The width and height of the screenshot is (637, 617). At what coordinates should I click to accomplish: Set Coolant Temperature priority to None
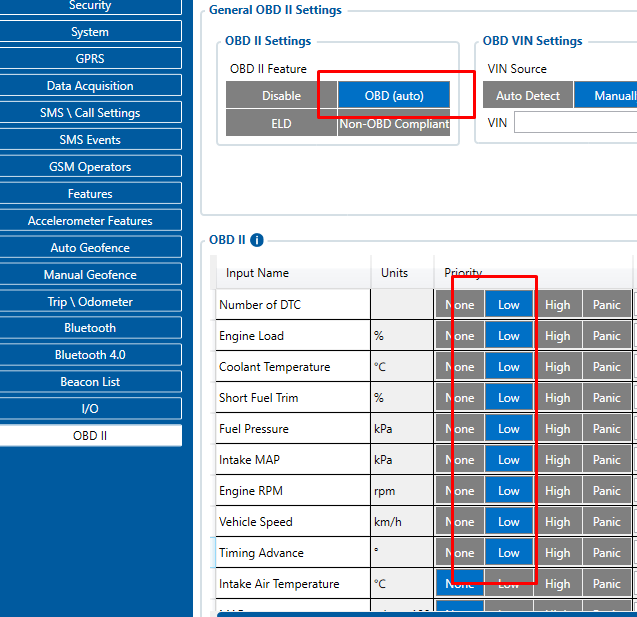coord(459,367)
